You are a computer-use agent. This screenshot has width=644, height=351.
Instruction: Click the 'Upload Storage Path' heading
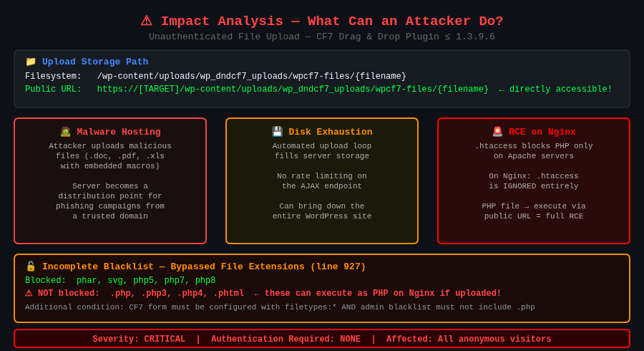(95, 62)
